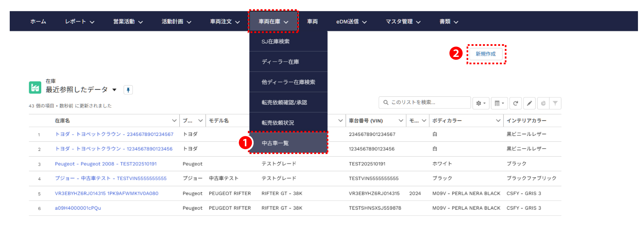The width and height of the screenshot is (644, 232).
Task: Open the ボディカラー column sort chevron
Action: 498,121
